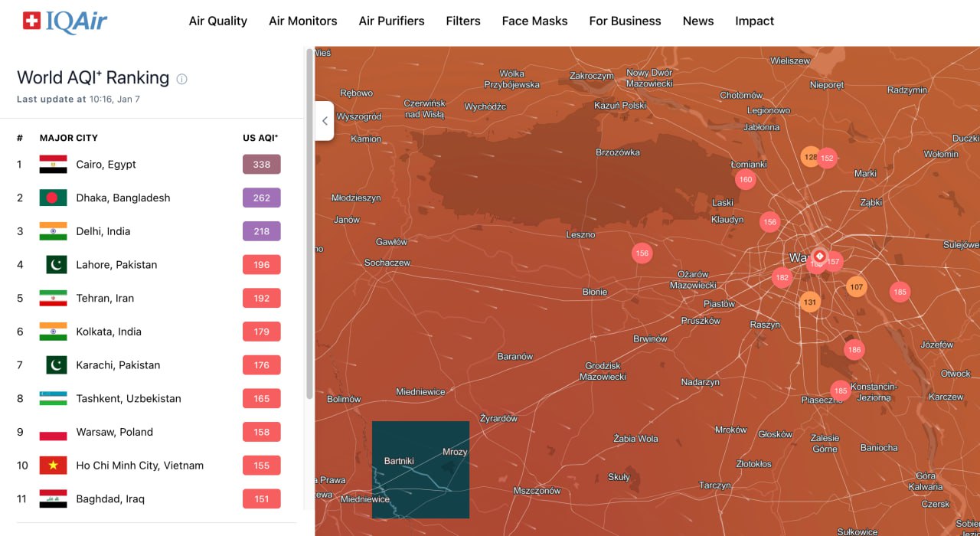The image size is (980, 536).
Task: Click the 218 AQI badge for Delhi
Action: tap(262, 231)
